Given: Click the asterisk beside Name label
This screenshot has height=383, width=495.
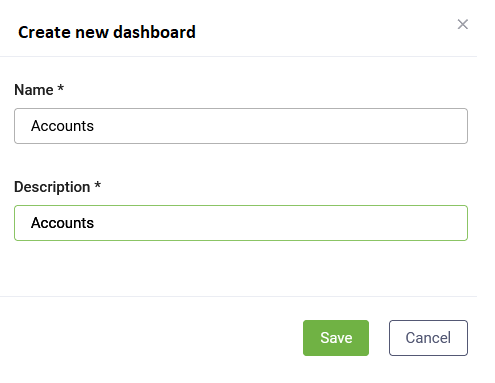Looking at the screenshot, I should coord(60,88).
